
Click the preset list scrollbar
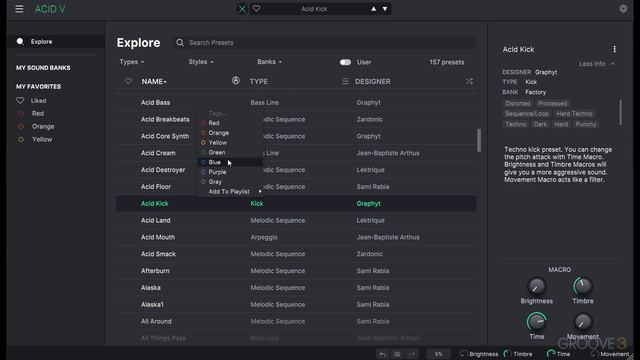[479, 140]
